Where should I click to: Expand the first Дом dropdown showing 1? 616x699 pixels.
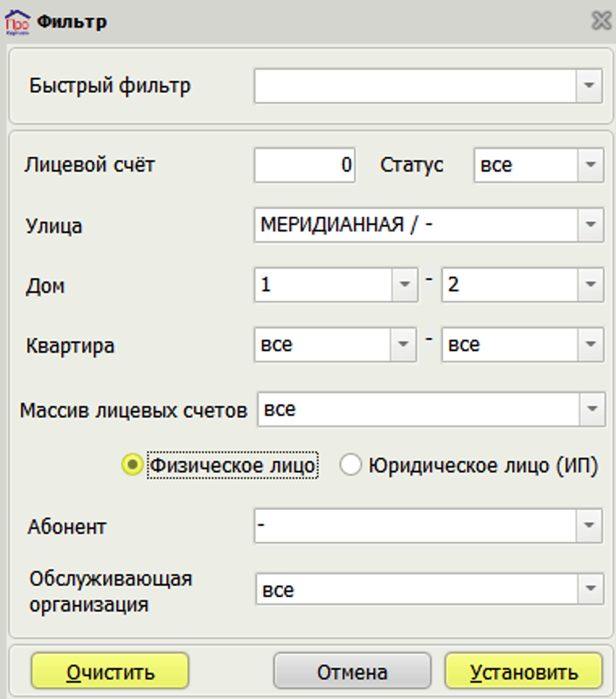pyautogui.click(x=404, y=285)
